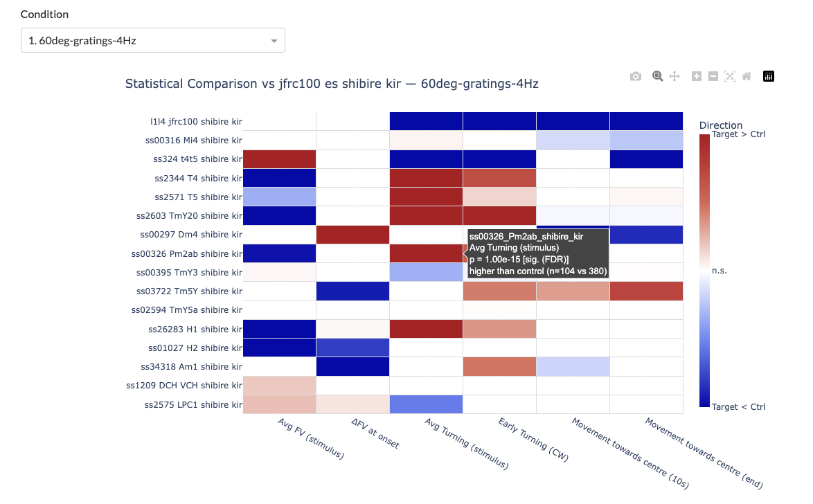813x504 pixels.
Task: Click the ss26283 H1 shibire kir row label
Action: tap(195, 329)
